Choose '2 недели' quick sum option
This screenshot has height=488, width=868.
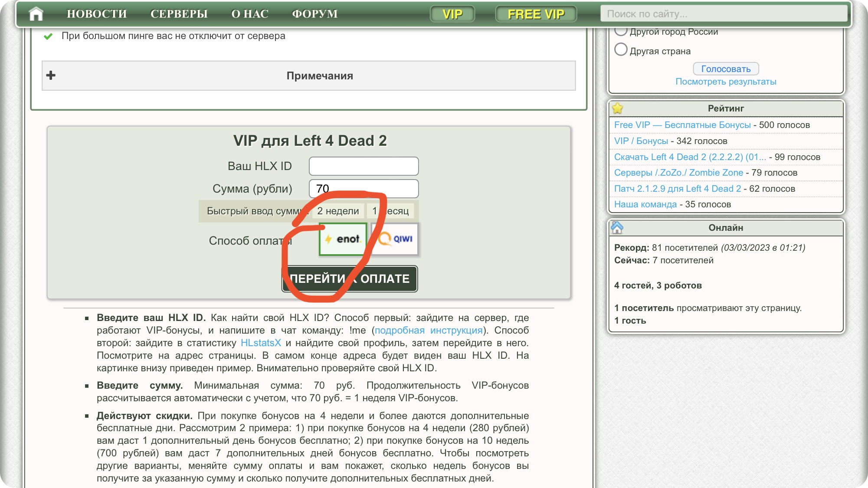click(x=338, y=211)
